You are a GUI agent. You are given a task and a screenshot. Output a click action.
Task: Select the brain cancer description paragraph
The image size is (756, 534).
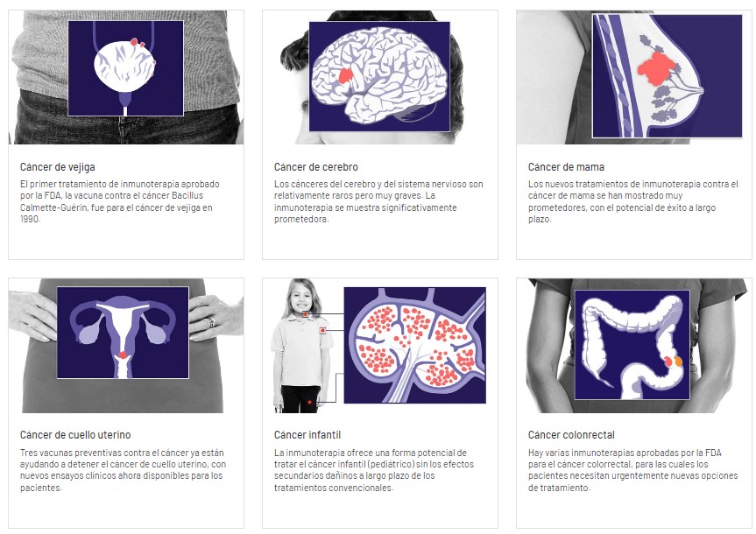[x=378, y=201]
